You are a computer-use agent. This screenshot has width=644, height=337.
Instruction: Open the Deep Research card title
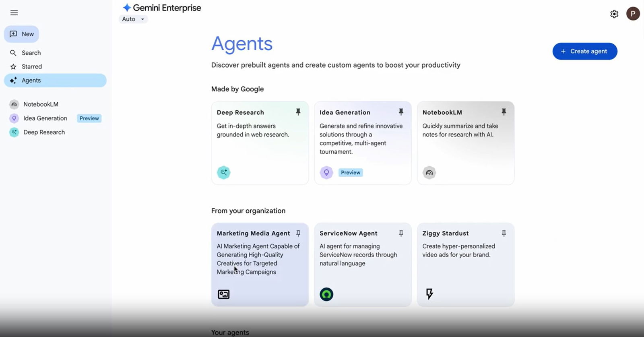coord(240,112)
